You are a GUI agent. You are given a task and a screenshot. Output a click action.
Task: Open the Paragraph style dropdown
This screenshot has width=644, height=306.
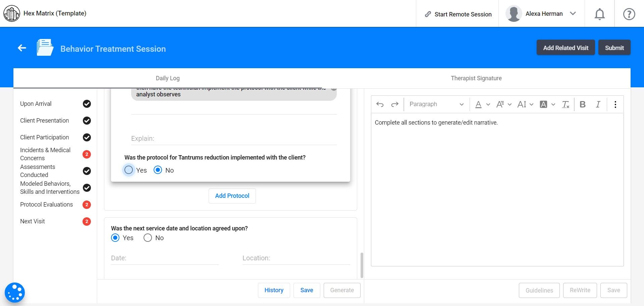436,104
